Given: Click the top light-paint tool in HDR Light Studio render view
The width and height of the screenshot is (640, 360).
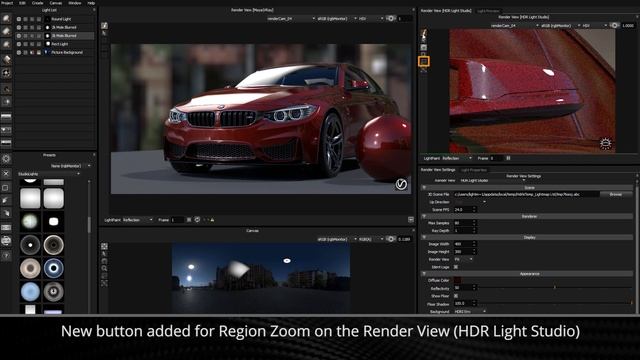Looking at the screenshot, I should [x=424, y=34].
